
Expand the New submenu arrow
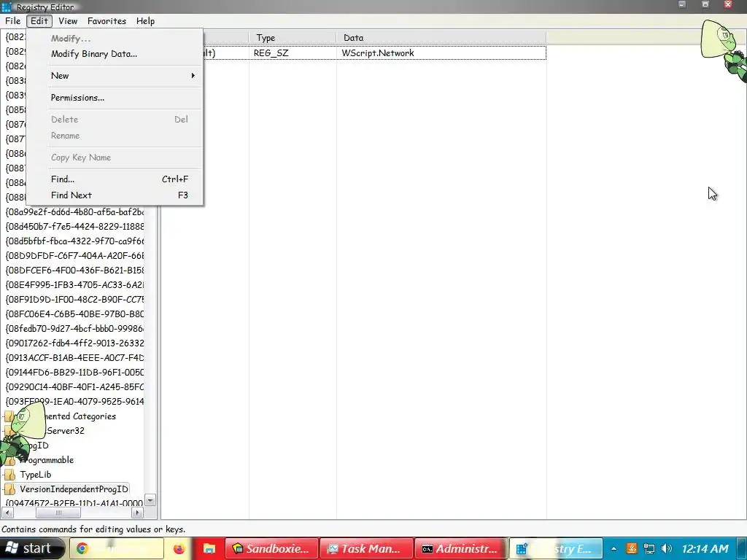coord(193,76)
